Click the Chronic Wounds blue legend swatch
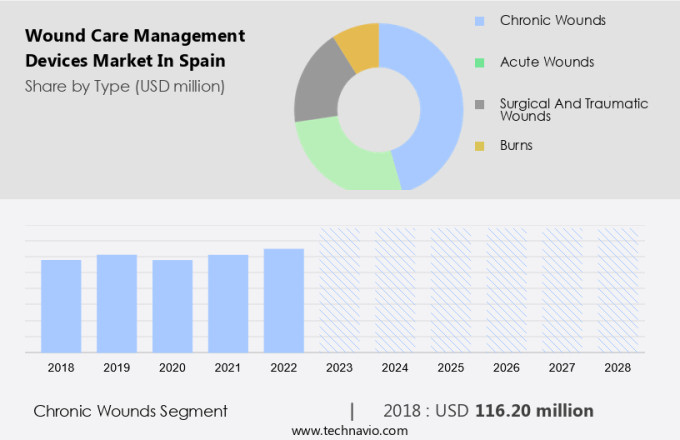The width and height of the screenshot is (680, 440). (x=479, y=21)
